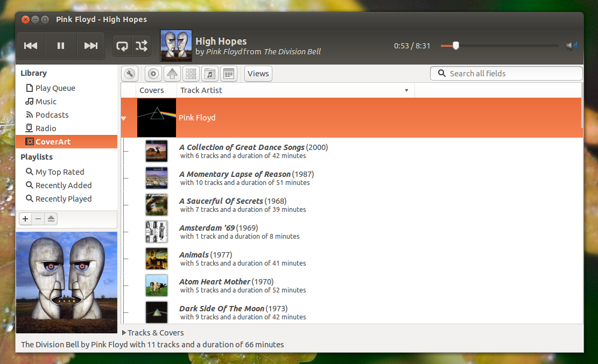
Task: Click the disc icon toolbar button
Action: point(153,74)
